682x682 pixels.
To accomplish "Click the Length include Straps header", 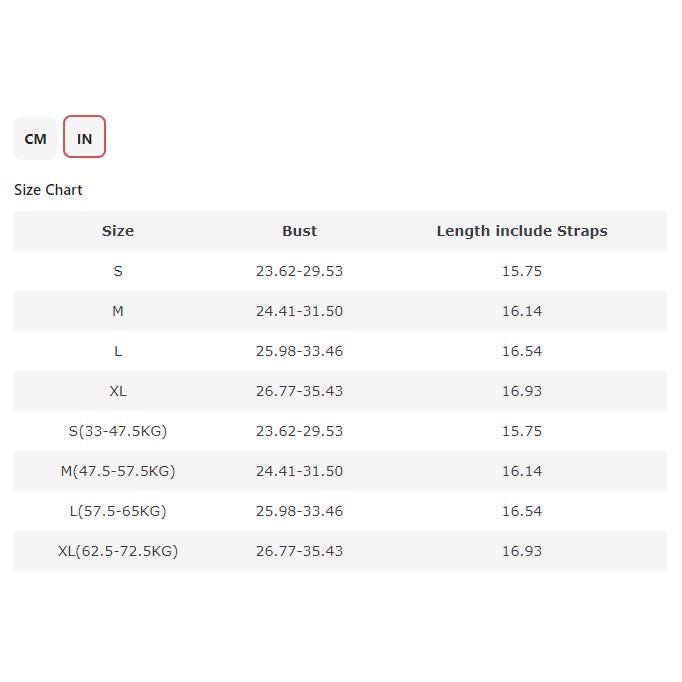I will point(522,231).
